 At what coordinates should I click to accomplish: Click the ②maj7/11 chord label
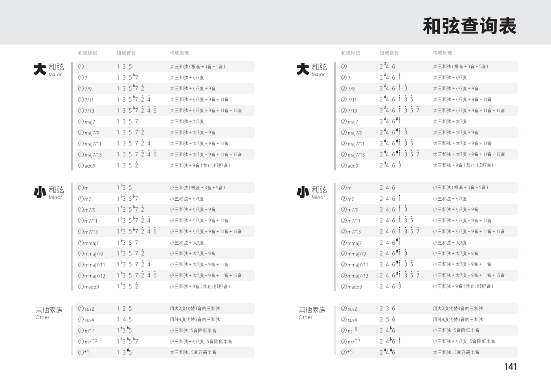click(353, 144)
